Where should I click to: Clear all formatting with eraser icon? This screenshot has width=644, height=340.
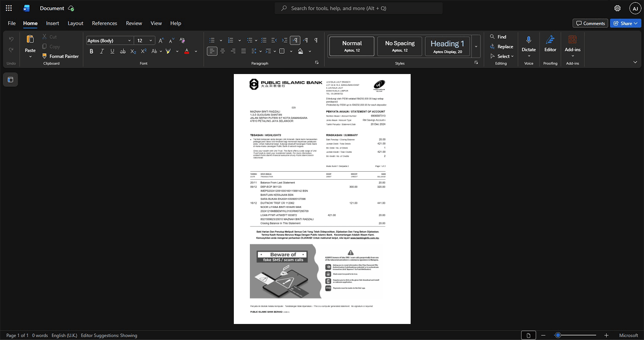[182, 41]
